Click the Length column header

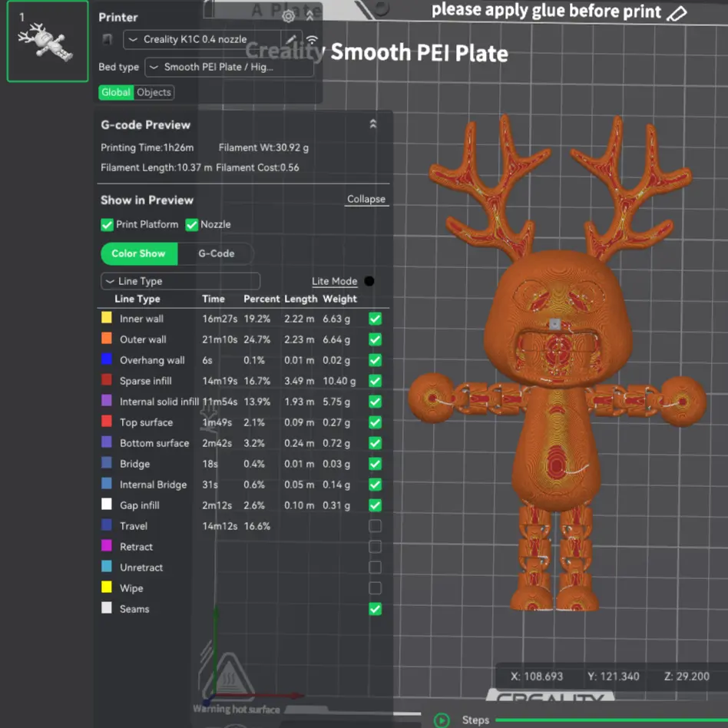[x=301, y=299]
